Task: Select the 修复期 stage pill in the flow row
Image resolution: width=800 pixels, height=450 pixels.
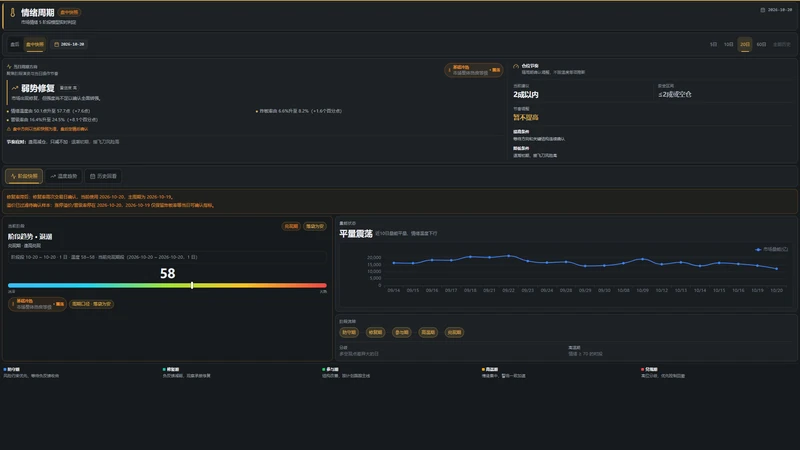Action: point(376,332)
